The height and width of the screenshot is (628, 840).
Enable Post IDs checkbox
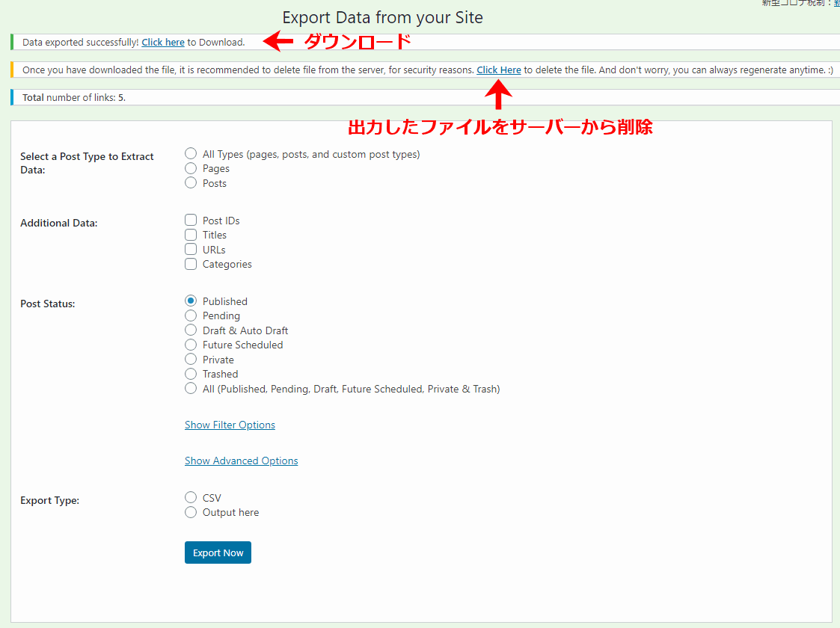click(x=191, y=220)
